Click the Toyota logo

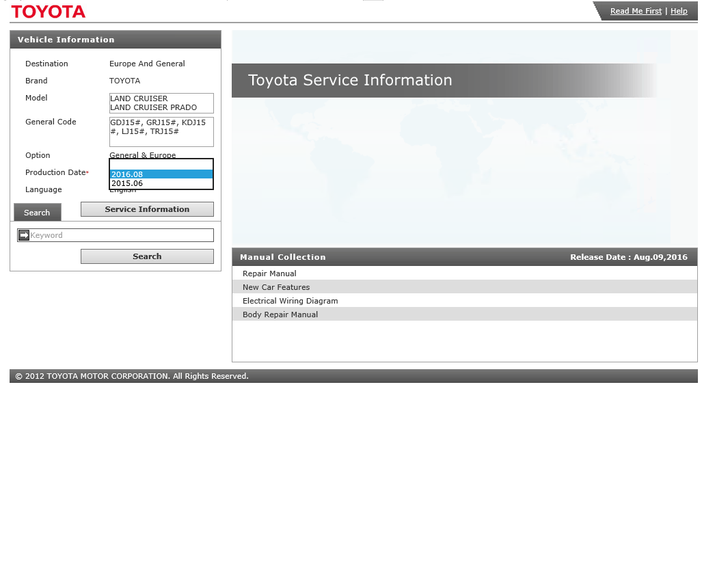(x=49, y=12)
